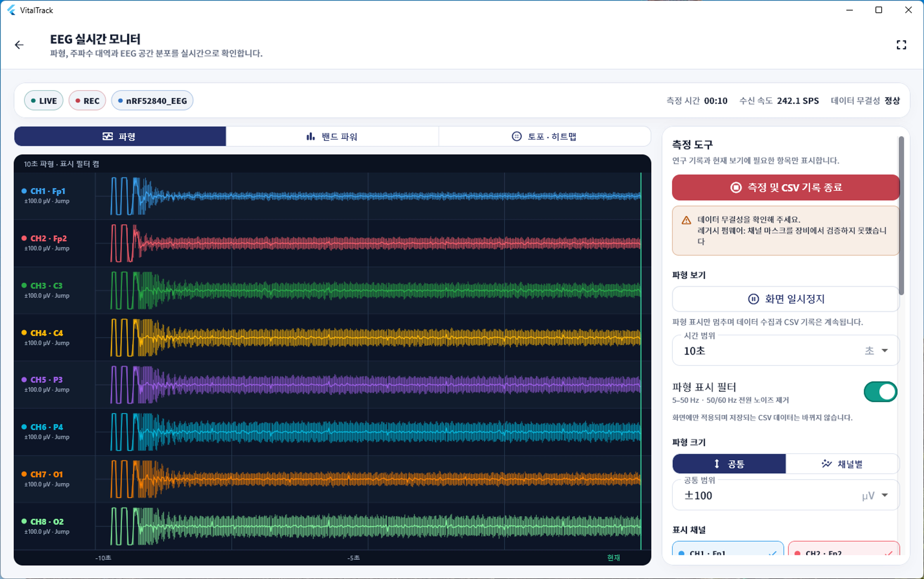Click the stop icon in recording button
Viewport: 924px width, 579px height.
736,187
